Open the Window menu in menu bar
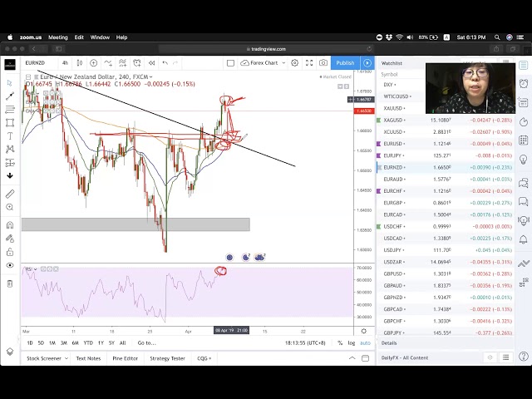The image size is (532, 399). tap(100, 37)
